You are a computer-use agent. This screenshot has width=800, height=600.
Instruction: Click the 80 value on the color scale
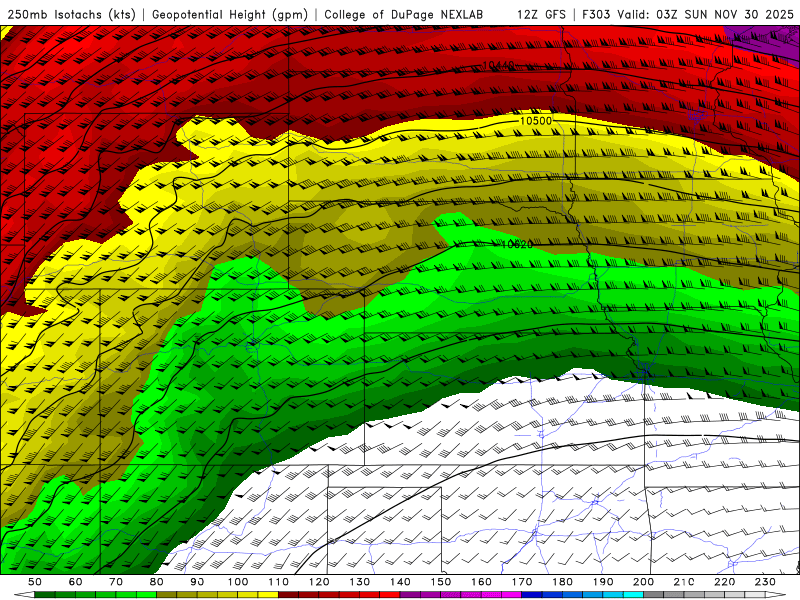(x=157, y=582)
